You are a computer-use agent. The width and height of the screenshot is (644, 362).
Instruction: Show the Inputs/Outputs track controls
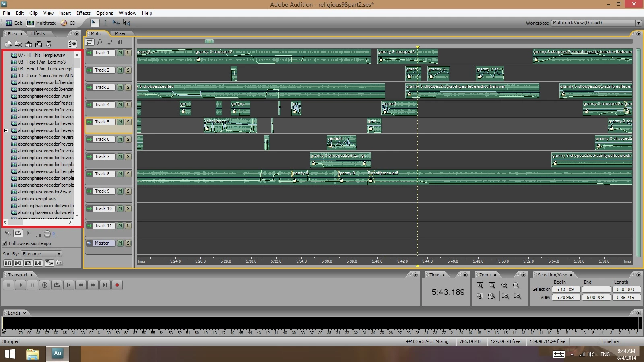89,42
